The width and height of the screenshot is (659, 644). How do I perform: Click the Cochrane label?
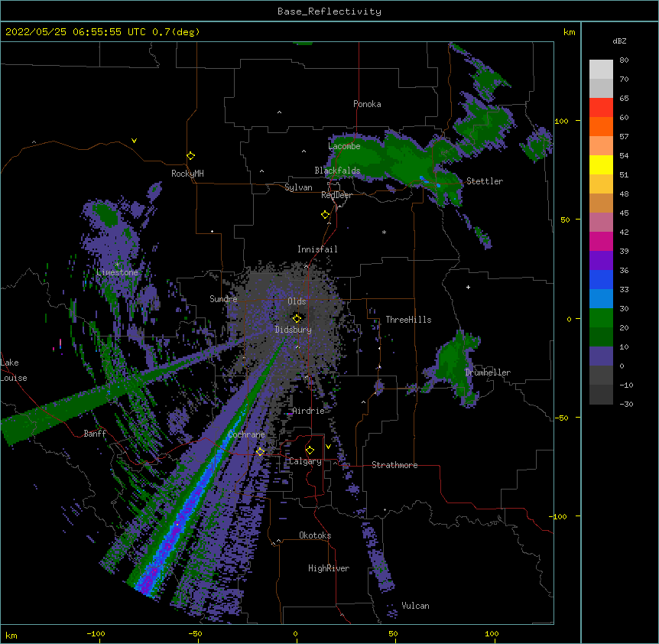click(247, 434)
